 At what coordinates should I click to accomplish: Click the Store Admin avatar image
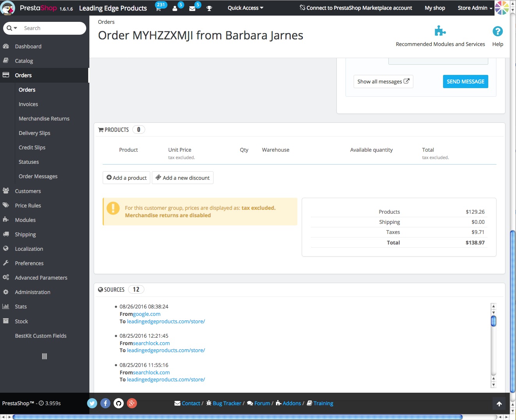[502, 8]
